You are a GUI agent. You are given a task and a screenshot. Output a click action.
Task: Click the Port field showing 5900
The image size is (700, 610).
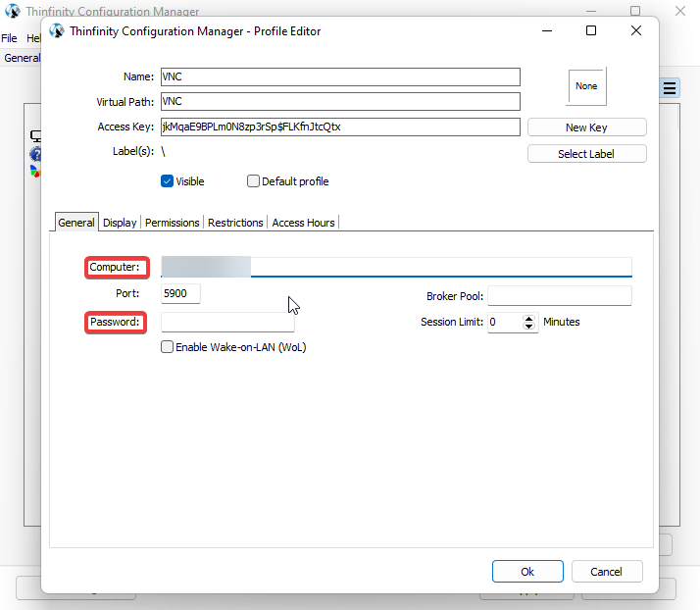pyautogui.click(x=180, y=293)
